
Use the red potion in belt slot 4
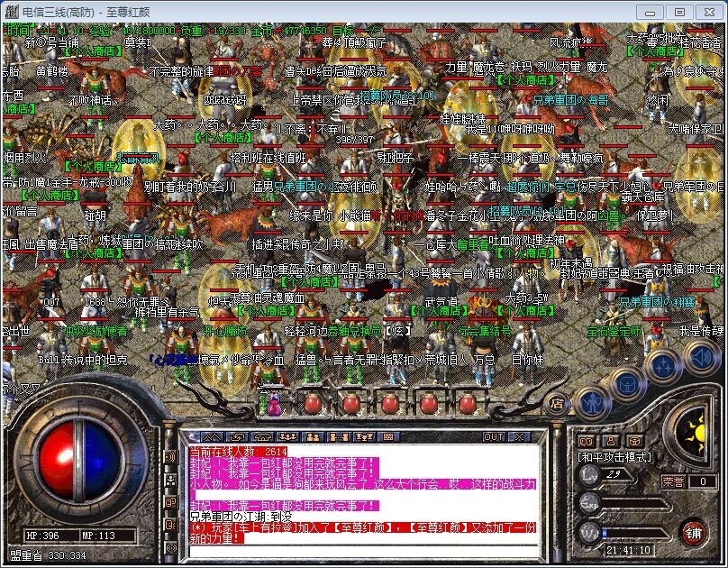coord(390,403)
